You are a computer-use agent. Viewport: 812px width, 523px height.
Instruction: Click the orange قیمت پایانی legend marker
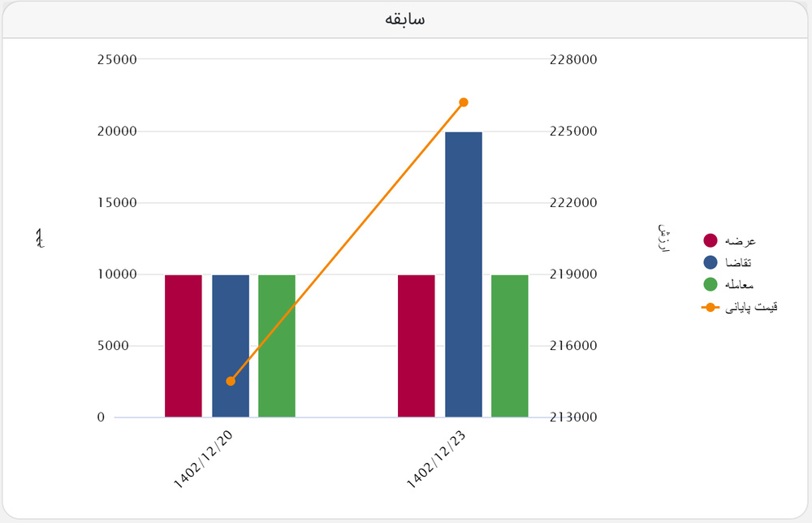(x=710, y=307)
